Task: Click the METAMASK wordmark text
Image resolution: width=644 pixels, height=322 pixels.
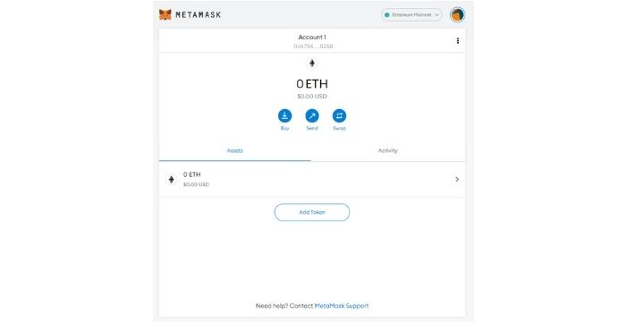Action: pos(199,15)
